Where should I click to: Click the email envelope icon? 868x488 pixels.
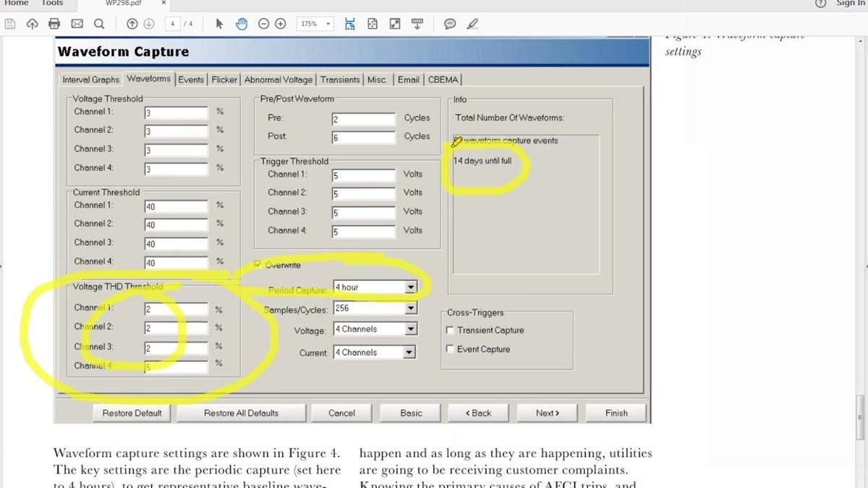click(77, 24)
